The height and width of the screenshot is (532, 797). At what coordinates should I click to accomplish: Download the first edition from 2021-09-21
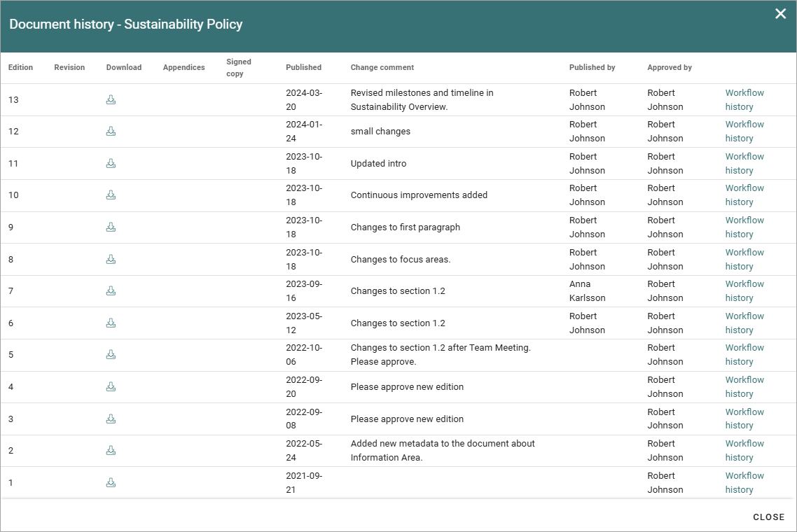[111, 482]
